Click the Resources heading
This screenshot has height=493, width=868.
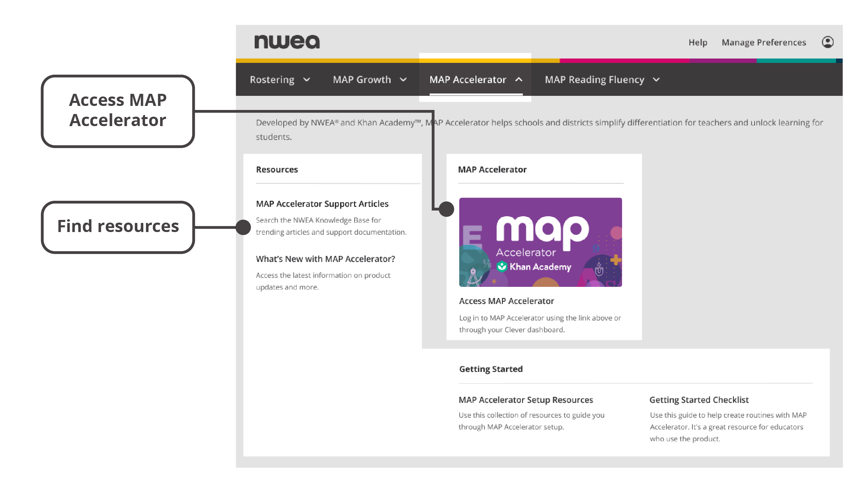[277, 169]
